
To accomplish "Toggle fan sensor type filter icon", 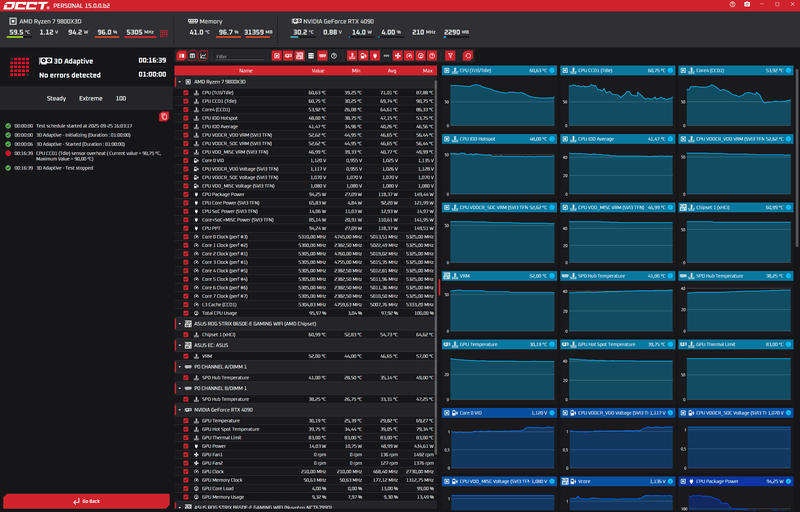I will (x=397, y=56).
